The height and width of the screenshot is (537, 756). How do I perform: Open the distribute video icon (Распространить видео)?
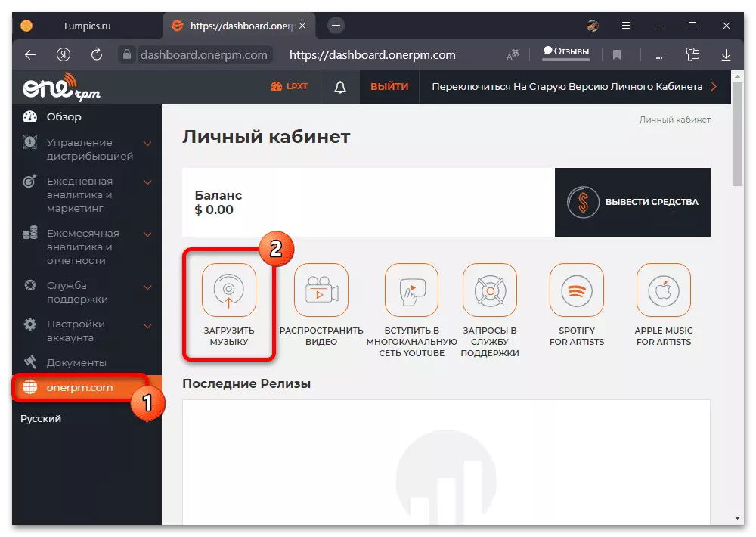(321, 290)
